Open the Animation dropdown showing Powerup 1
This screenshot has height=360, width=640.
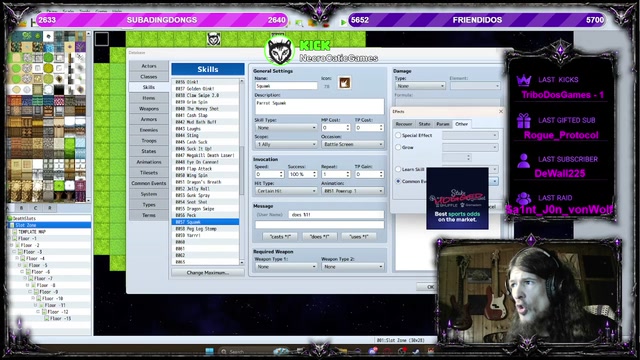click(x=353, y=191)
